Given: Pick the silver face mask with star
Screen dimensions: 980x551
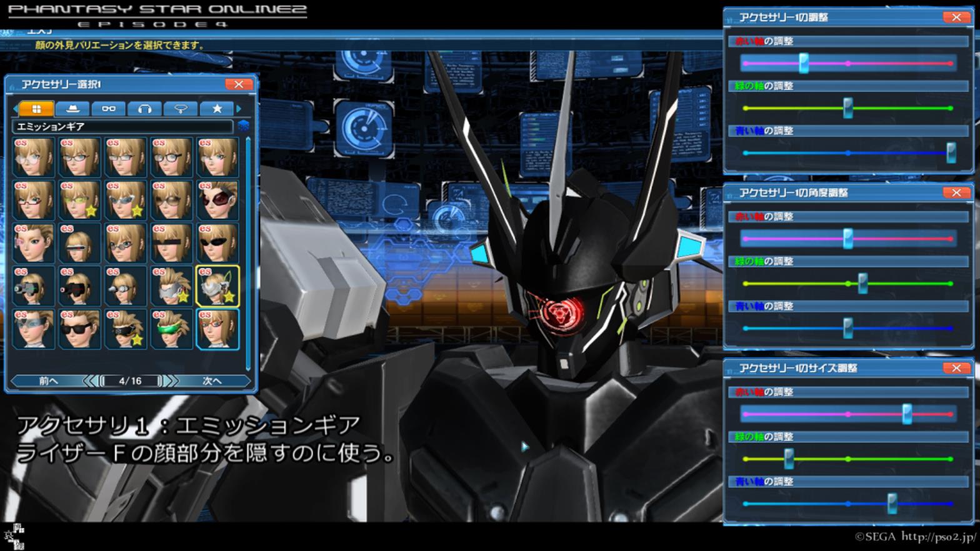Looking at the screenshot, I should point(171,286).
